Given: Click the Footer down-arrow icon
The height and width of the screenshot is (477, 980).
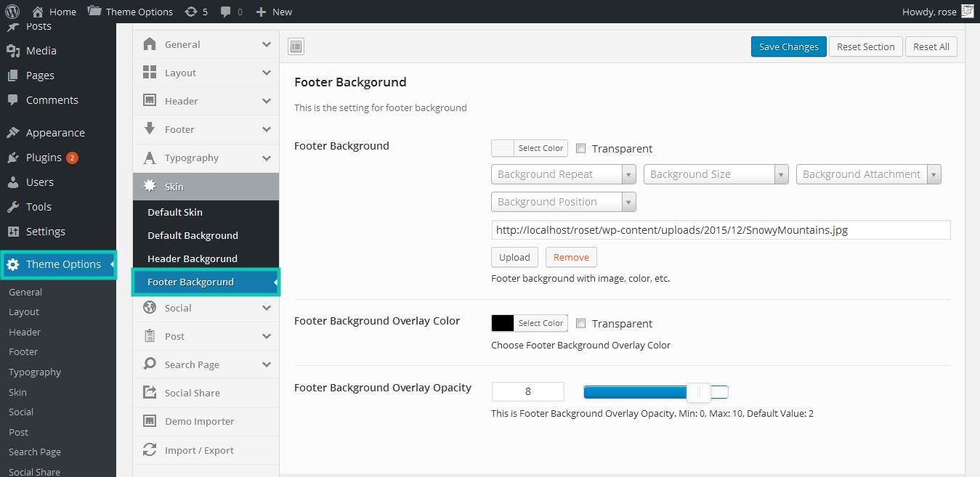Looking at the screenshot, I should [150, 129].
